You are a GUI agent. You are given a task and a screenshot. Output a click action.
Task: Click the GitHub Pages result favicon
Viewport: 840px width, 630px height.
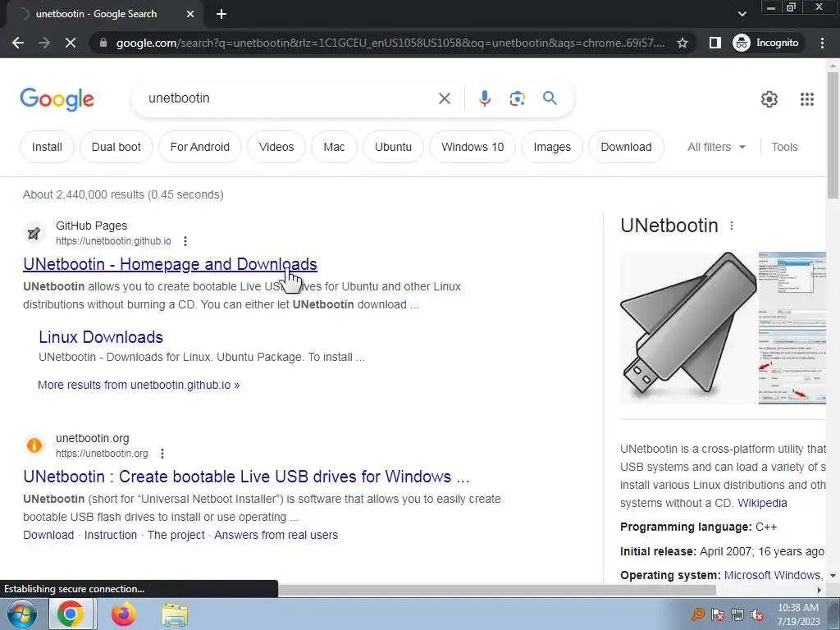point(34,233)
